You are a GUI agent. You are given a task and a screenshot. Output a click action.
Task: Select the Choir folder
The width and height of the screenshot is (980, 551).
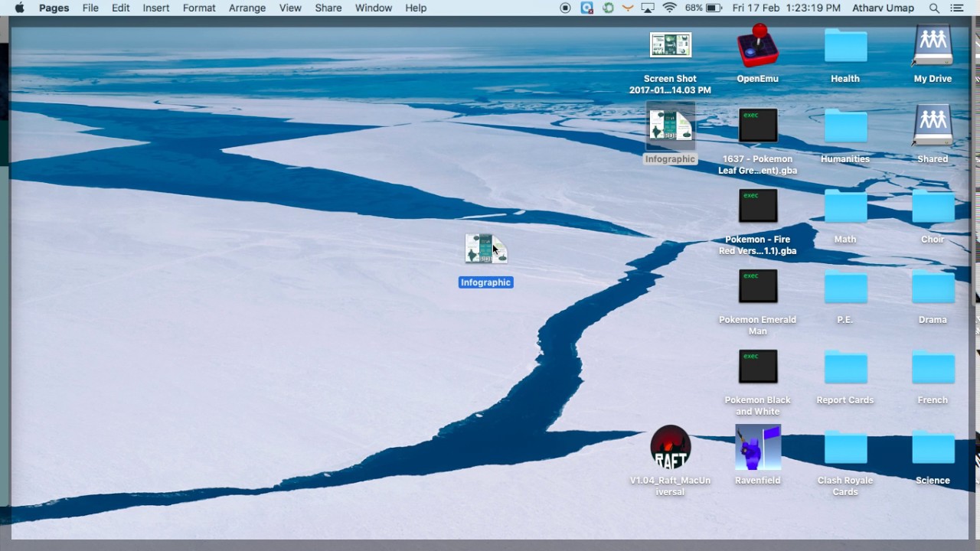(x=933, y=207)
